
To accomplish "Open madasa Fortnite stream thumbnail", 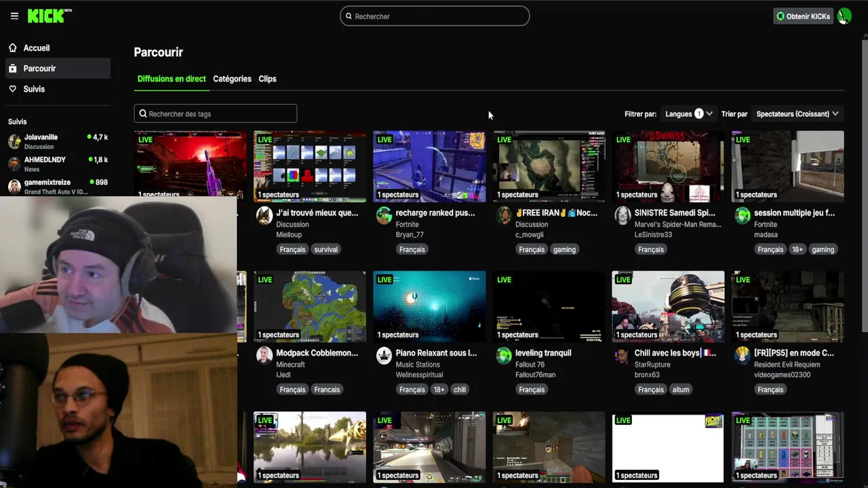I will (x=787, y=167).
